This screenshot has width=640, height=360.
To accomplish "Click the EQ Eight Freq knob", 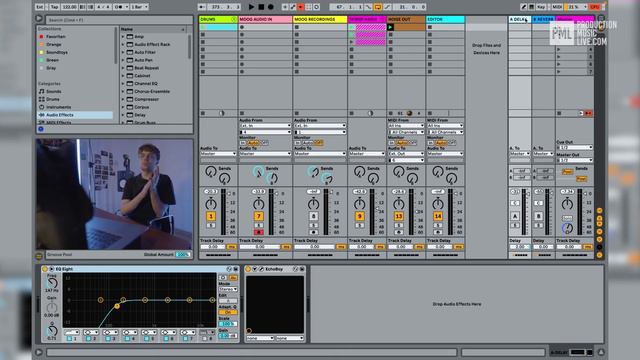I will (x=52, y=283).
